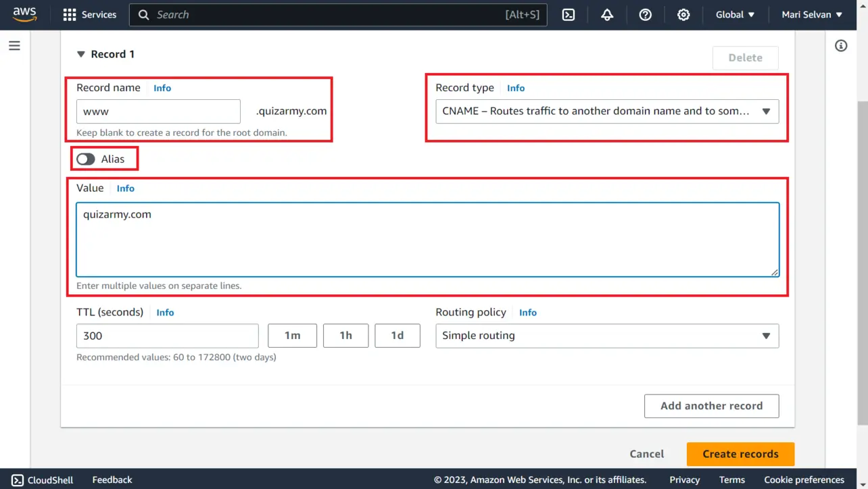Open Cookie preferences in footer

(804, 480)
